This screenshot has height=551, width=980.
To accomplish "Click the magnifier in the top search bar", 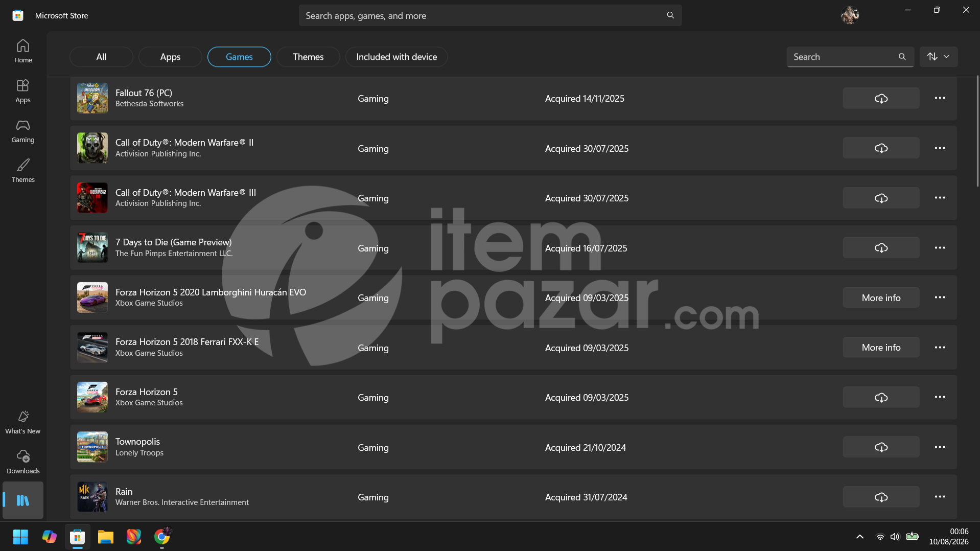I will [670, 15].
